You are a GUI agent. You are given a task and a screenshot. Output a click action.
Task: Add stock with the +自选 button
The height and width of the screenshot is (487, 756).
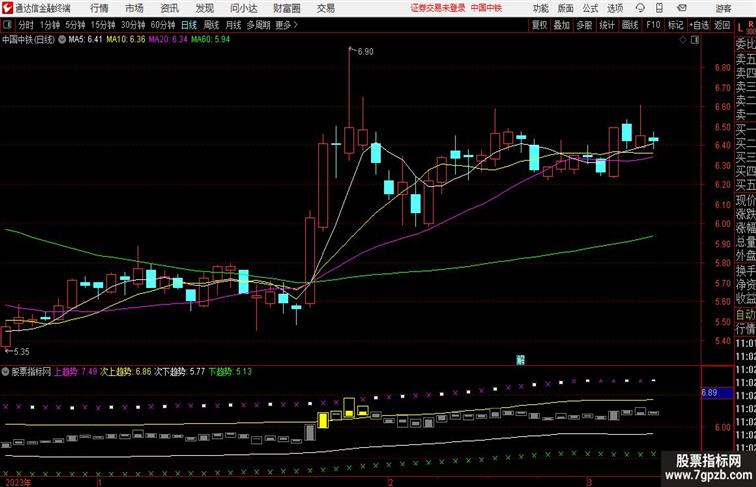[x=699, y=25]
